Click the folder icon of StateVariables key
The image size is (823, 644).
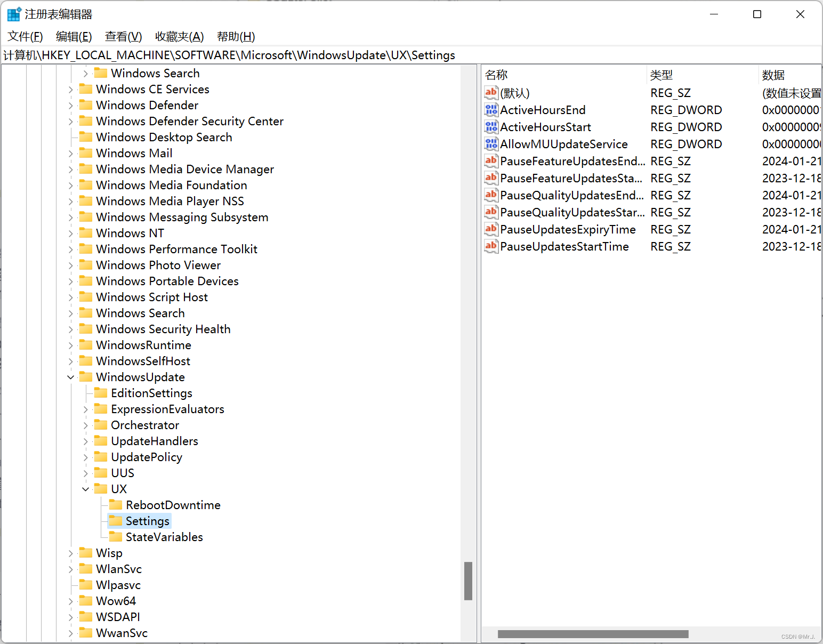click(x=116, y=536)
